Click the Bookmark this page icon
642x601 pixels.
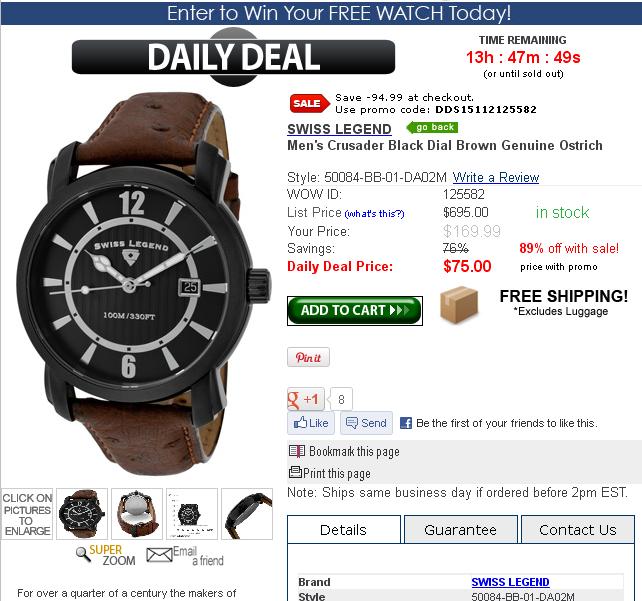[297, 451]
